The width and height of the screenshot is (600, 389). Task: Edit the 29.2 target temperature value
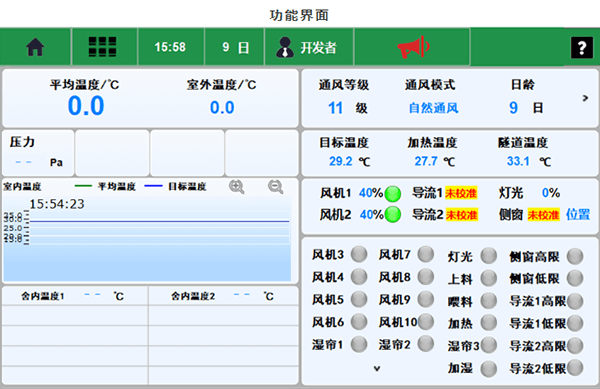[341, 161]
